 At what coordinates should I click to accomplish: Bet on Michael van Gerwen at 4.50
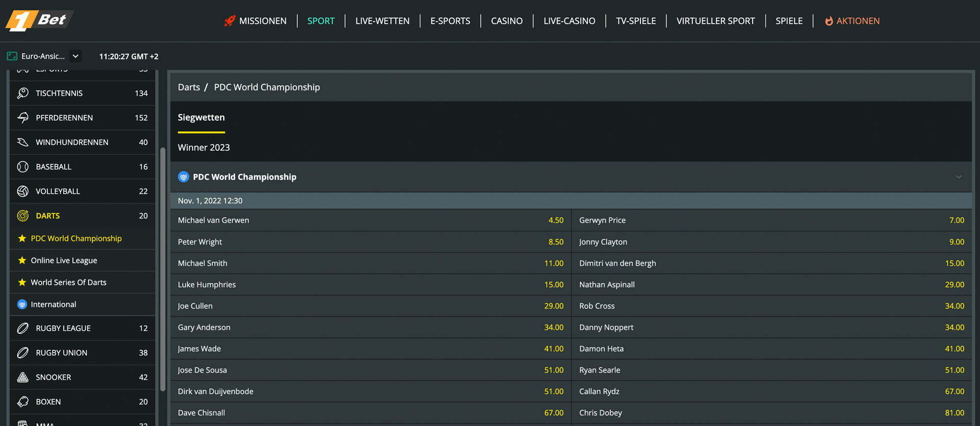370,220
